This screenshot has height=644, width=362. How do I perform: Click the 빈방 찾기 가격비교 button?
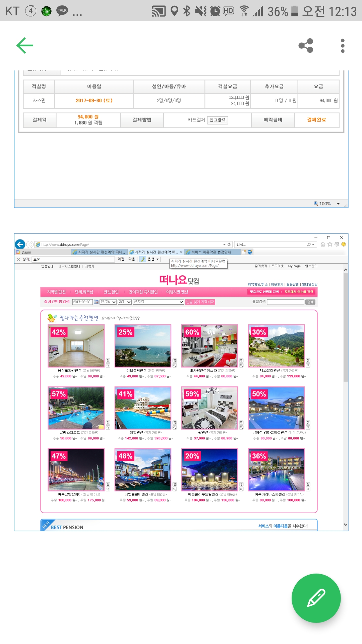(x=200, y=302)
